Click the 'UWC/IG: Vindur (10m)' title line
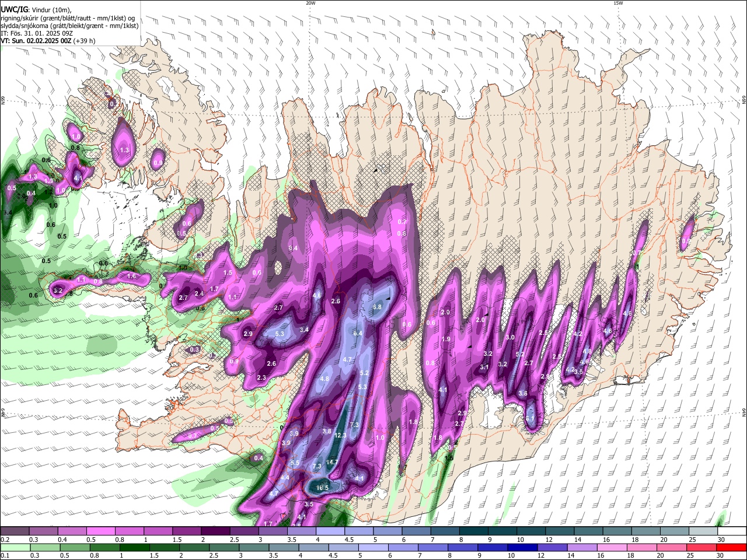The width and height of the screenshot is (747, 560). tap(36, 10)
